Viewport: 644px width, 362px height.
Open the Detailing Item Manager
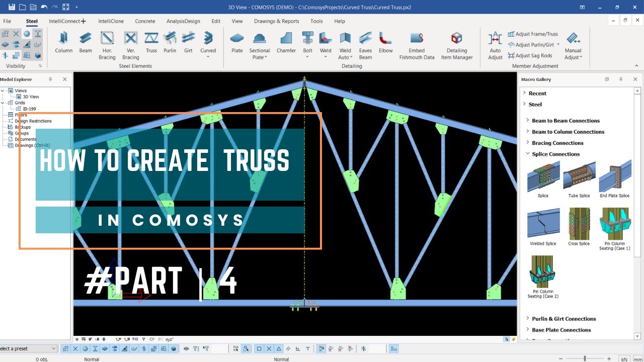(457, 45)
